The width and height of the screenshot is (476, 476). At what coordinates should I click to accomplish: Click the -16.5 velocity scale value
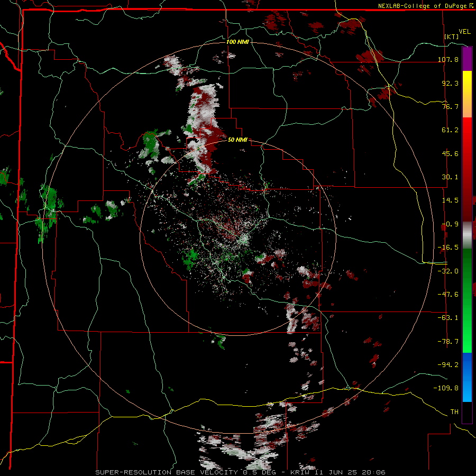point(448,248)
